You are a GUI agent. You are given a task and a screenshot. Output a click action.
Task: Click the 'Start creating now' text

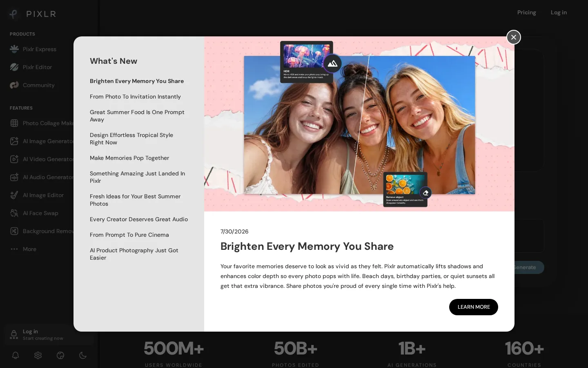[43, 338]
